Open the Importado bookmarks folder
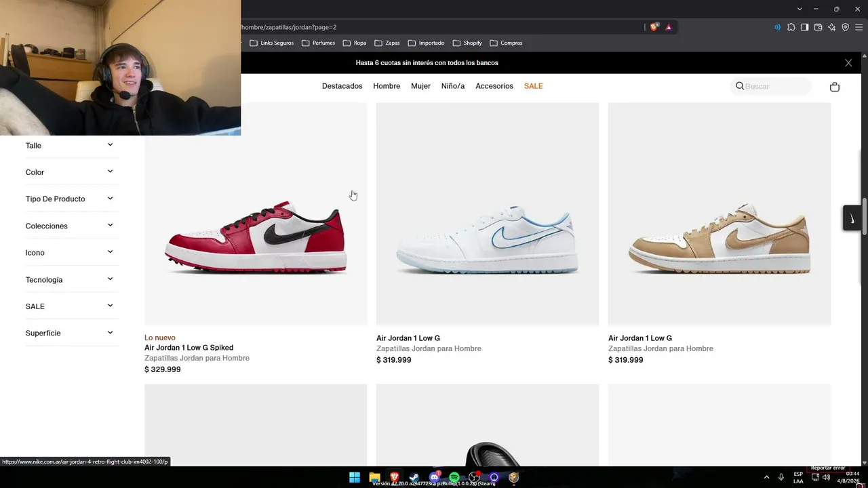Viewport: 868px width, 488px height. [427, 43]
